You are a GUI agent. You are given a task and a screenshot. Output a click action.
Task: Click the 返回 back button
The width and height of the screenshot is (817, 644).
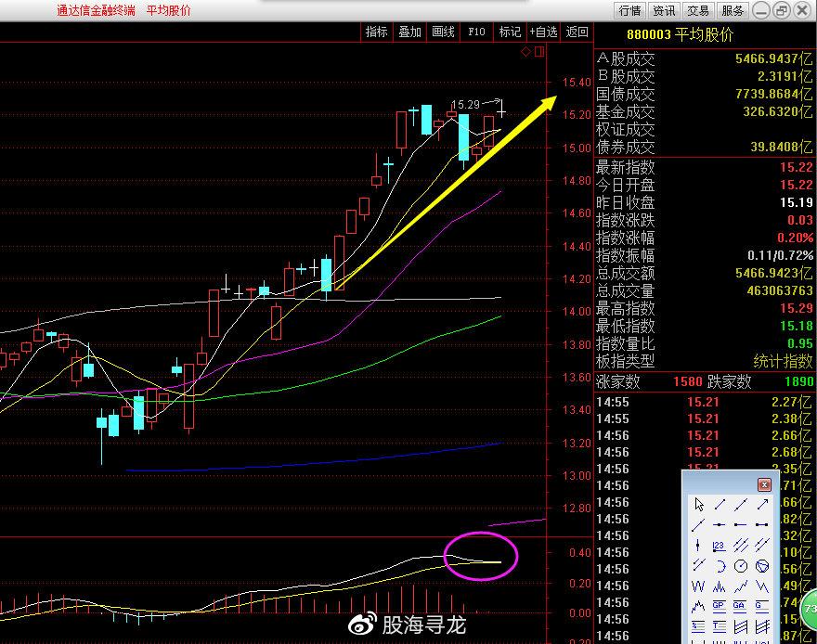pyautogui.click(x=577, y=32)
